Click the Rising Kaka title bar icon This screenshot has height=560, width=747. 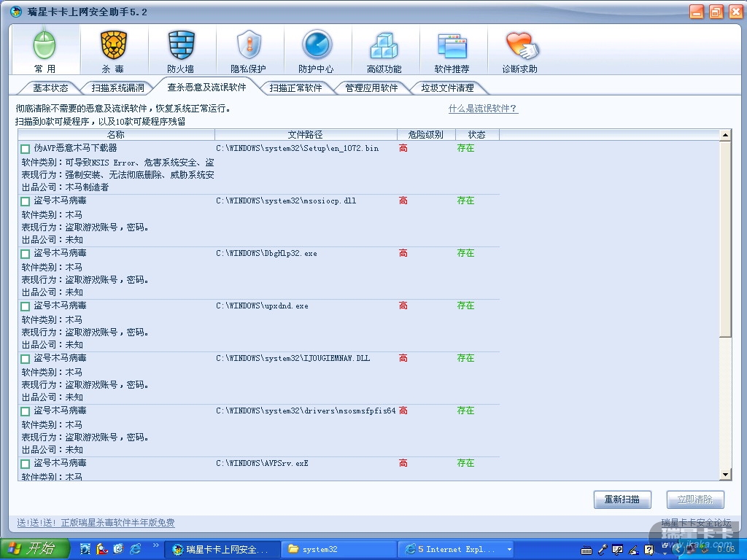pyautogui.click(x=16, y=12)
